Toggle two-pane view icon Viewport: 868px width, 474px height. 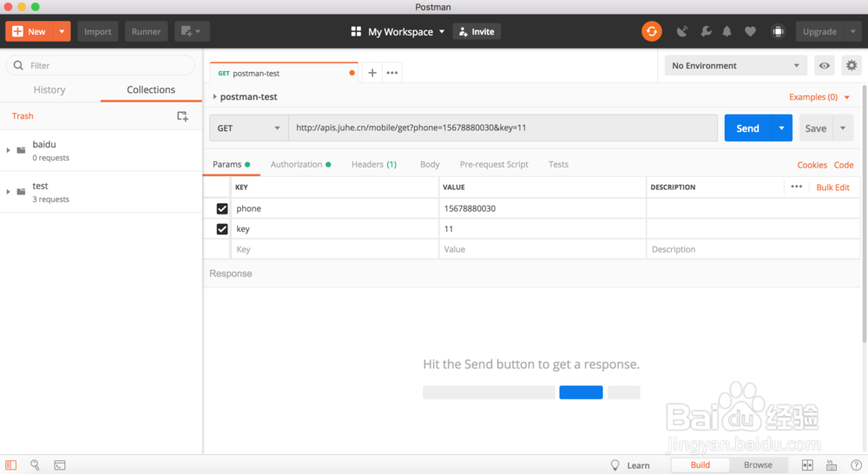point(807,465)
